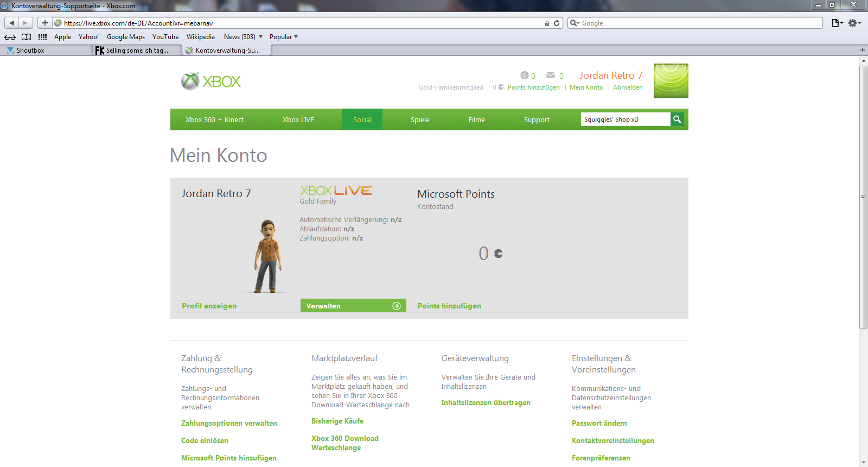Open Kontaktvoreinstellungen link
The height and width of the screenshot is (467, 868).
click(613, 440)
